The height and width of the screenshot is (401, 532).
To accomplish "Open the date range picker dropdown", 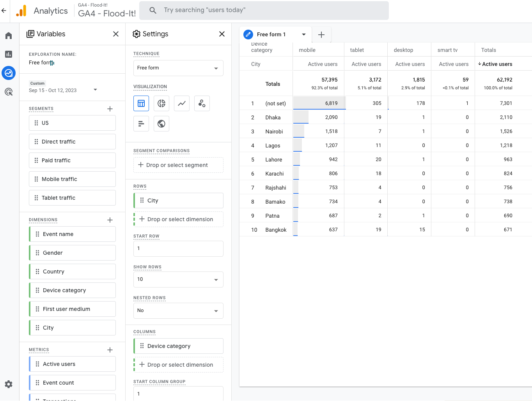I will click(x=95, y=90).
